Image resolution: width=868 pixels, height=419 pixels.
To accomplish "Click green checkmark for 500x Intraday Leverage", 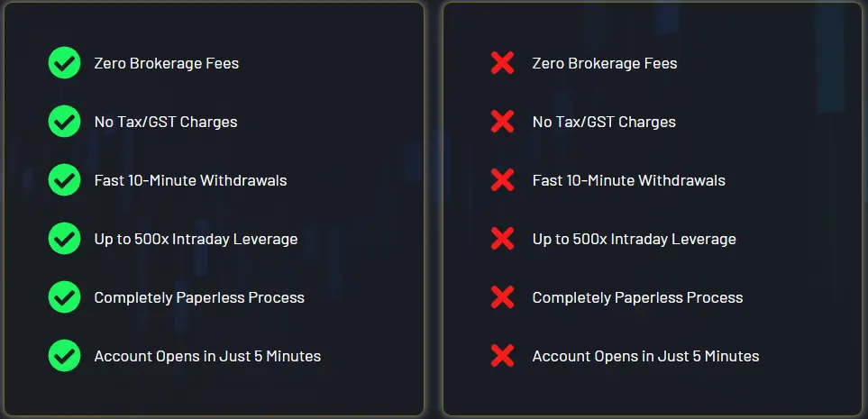I will pos(64,239).
